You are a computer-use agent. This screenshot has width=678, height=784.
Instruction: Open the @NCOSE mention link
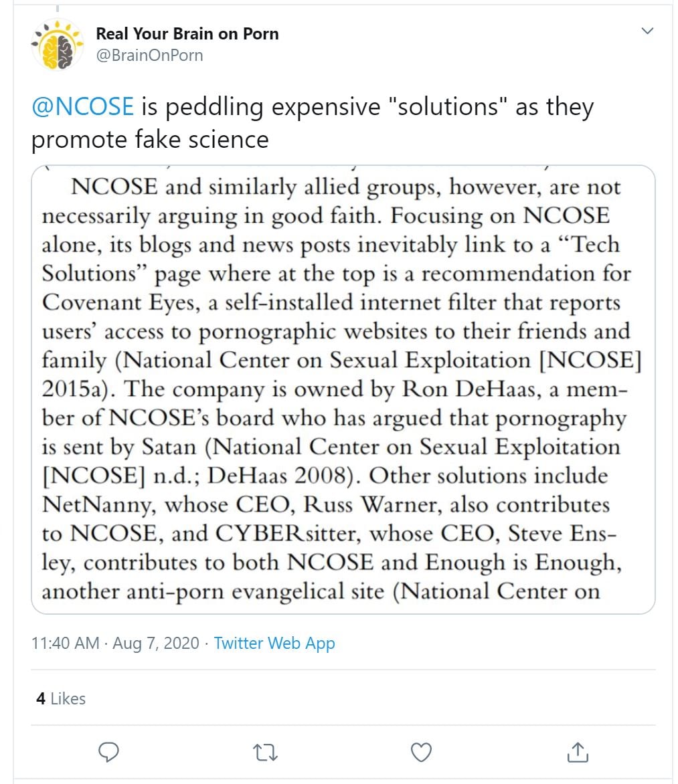(82, 107)
